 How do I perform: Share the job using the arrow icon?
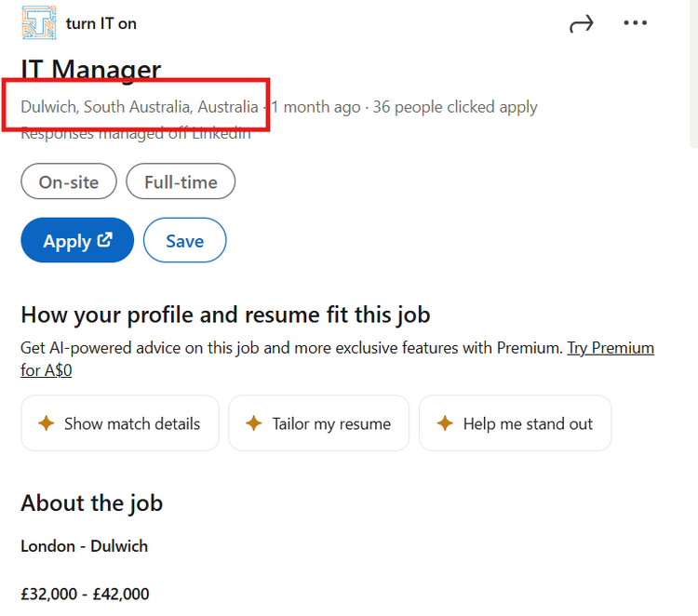(582, 23)
